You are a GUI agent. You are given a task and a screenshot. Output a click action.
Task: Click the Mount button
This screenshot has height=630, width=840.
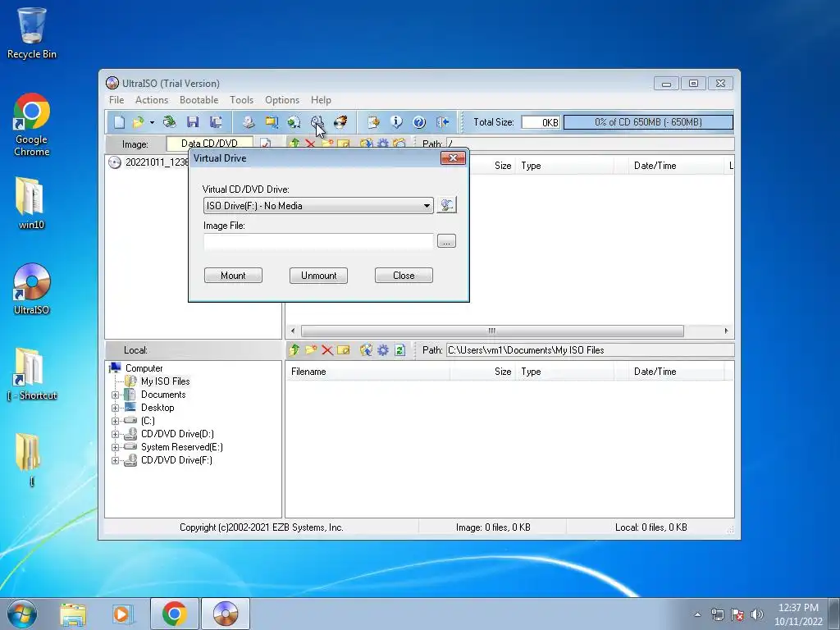click(x=233, y=276)
